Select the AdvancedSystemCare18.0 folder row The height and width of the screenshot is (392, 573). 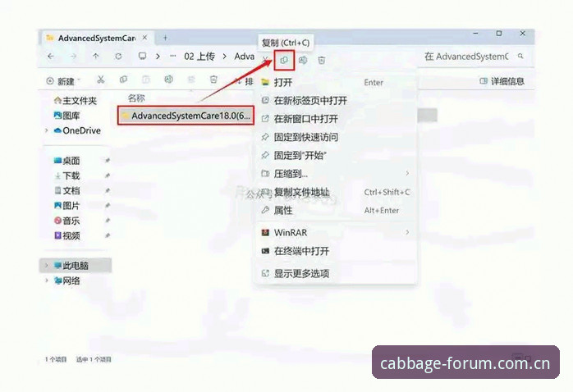point(186,116)
